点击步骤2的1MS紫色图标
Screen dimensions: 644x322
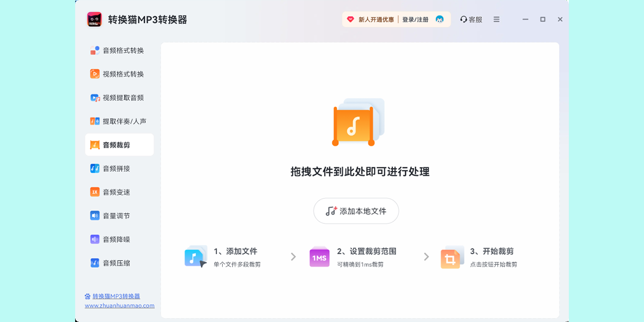(x=319, y=257)
